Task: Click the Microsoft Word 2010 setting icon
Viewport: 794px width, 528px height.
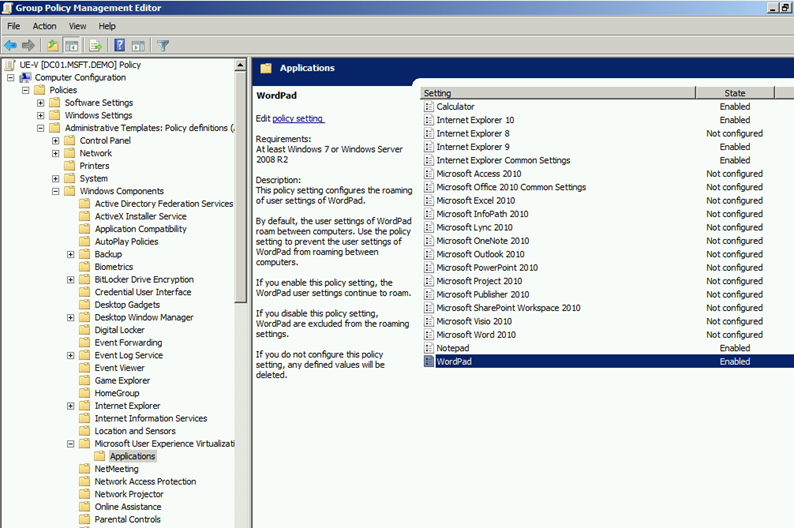Action: pos(429,335)
